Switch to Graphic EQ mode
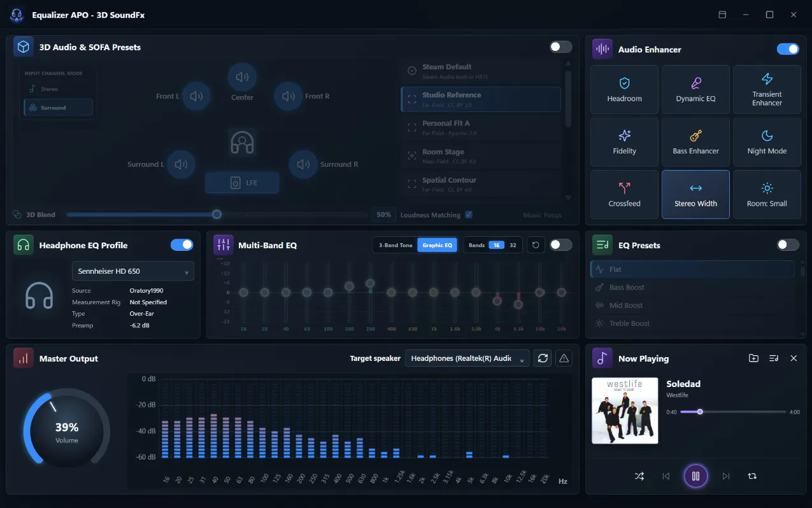Image resolution: width=812 pixels, height=508 pixels. (437, 245)
